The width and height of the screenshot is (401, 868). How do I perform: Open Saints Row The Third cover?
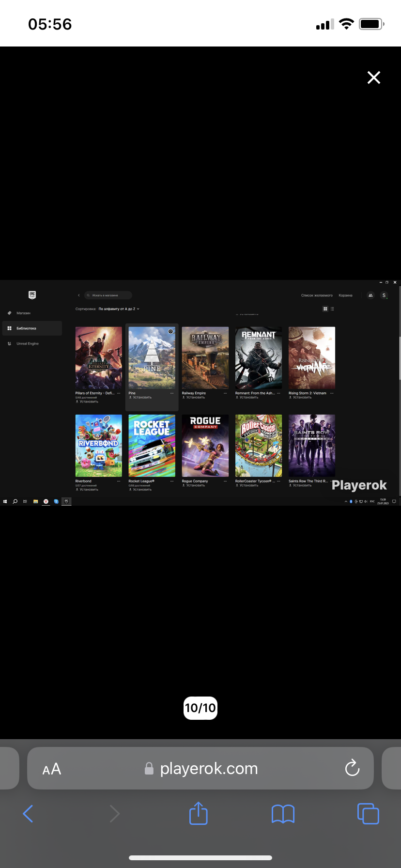pos(312,446)
